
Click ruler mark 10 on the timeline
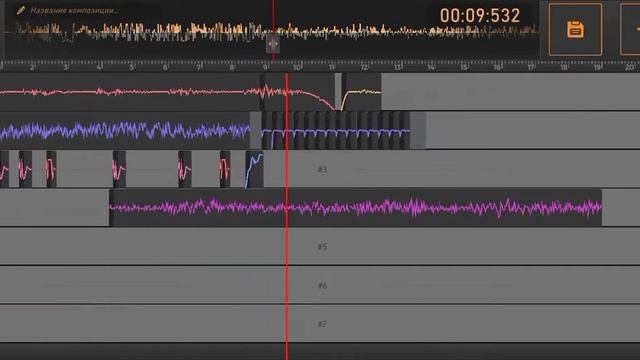pyautogui.click(x=298, y=67)
